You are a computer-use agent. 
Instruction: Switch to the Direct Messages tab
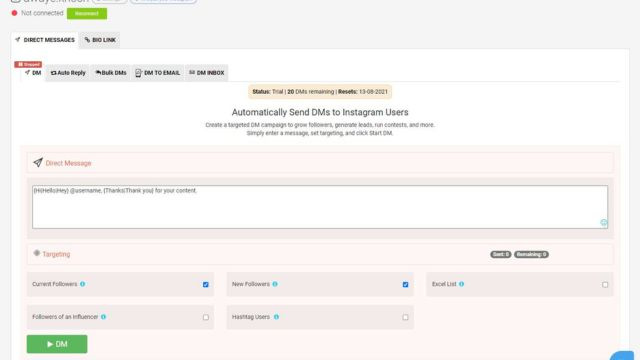click(x=45, y=40)
